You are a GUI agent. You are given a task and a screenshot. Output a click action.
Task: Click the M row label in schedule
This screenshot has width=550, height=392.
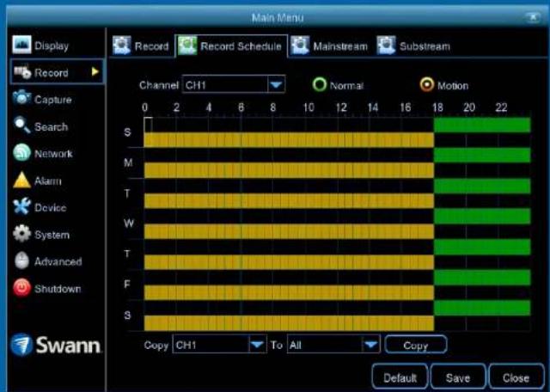[x=128, y=162]
